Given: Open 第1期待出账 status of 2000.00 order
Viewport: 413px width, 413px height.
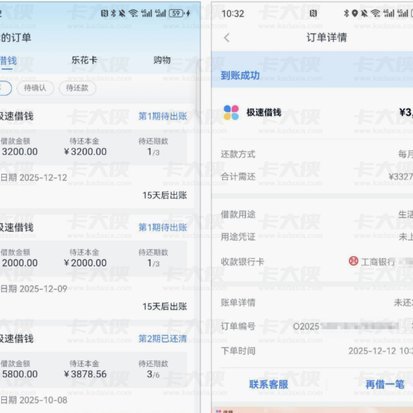Looking at the screenshot, I should [163, 227].
